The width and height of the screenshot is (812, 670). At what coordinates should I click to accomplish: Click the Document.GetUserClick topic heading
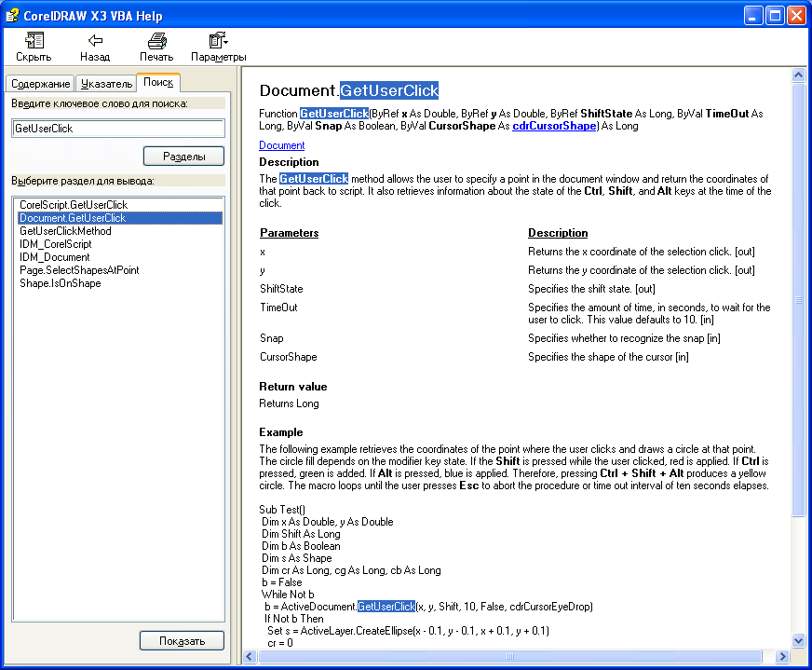(x=349, y=90)
